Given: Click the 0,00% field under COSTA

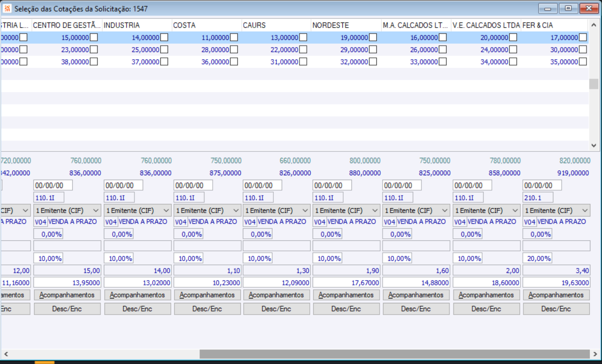Looking at the screenshot, I should tap(188, 234).
